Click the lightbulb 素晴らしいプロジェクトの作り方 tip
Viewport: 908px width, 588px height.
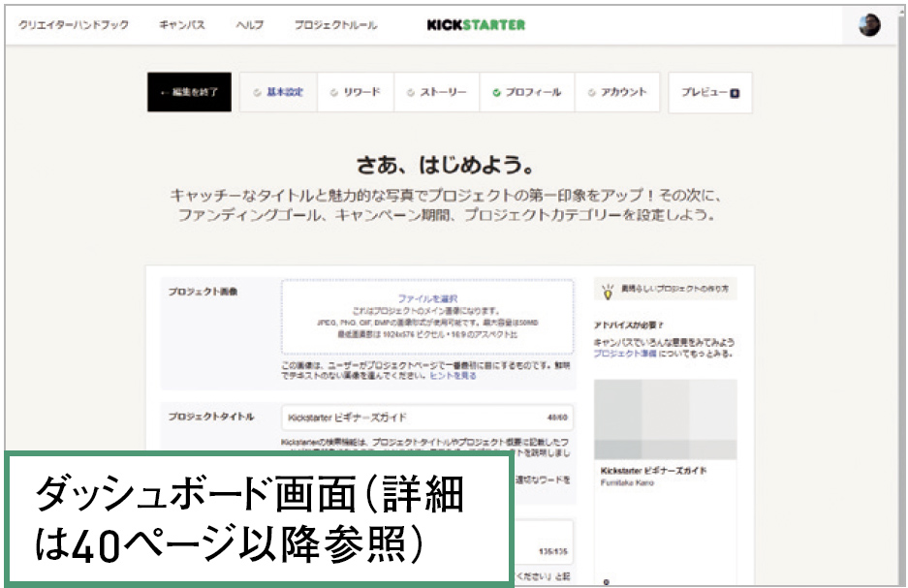click(x=666, y=290)
